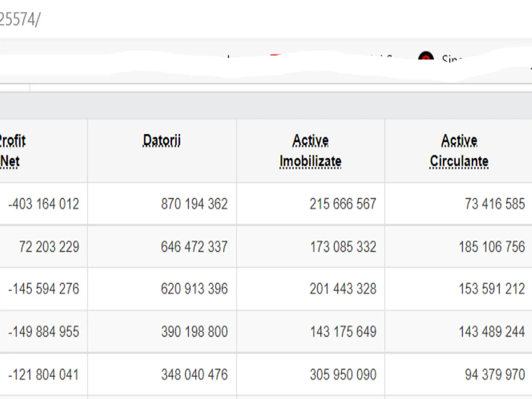Click Active Circulante value 94 379 970
This screenshot has height=399, width=532.
(x=494, y=375)
